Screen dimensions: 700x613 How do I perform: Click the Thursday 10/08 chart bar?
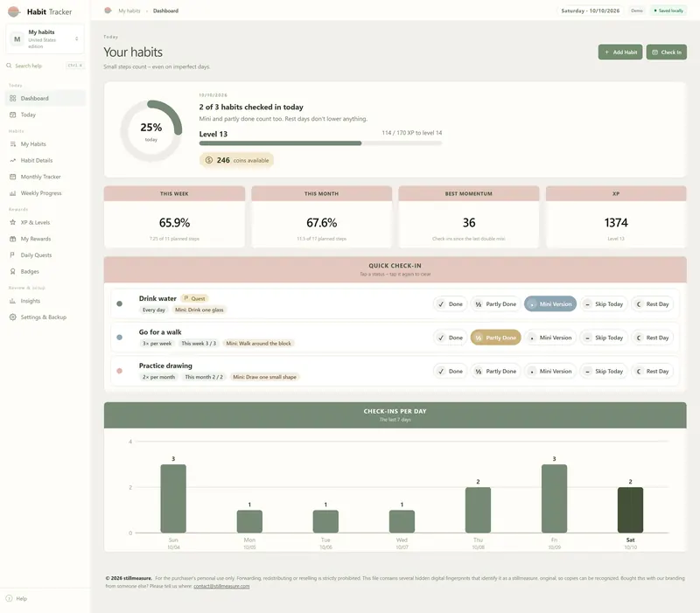coord(478,510)
